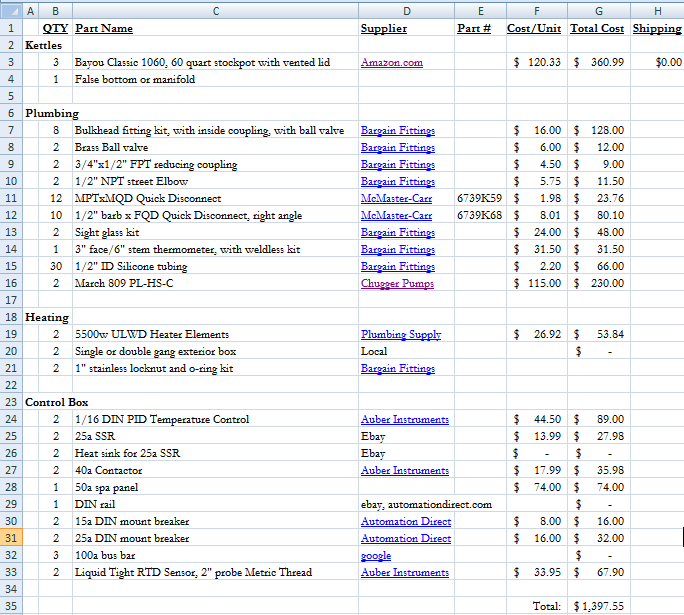The height and width of the screenshot is (615, 684).
Task: Select column D header
Action: [x=407, y=11]
